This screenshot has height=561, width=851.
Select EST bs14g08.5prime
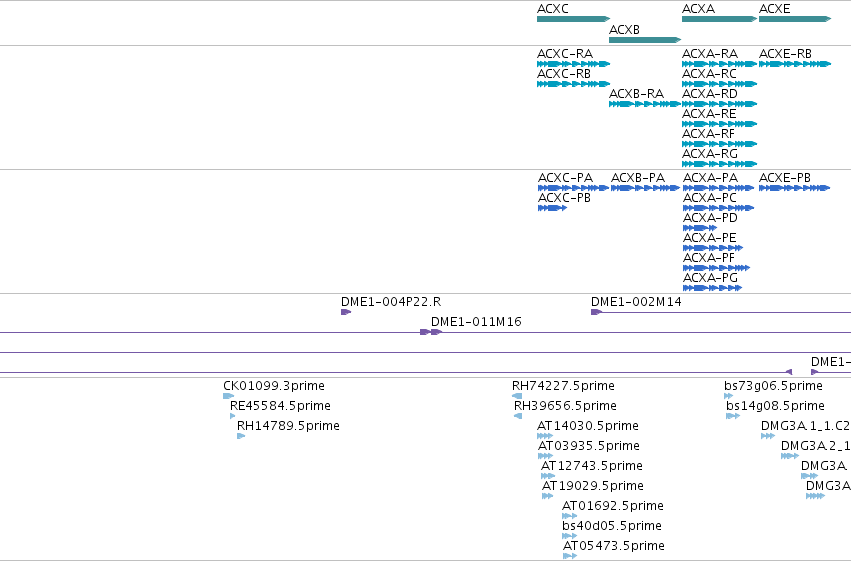[733, 416]
